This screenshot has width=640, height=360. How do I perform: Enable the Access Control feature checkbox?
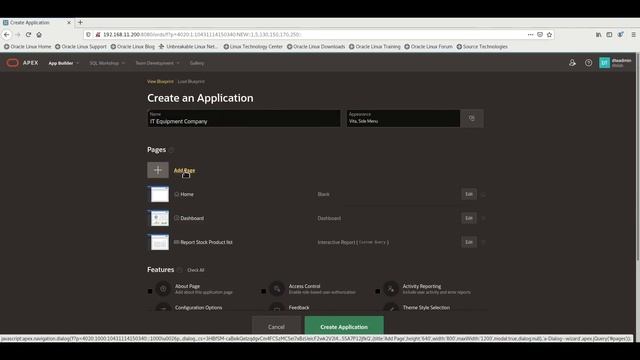[x=264, y=291]
